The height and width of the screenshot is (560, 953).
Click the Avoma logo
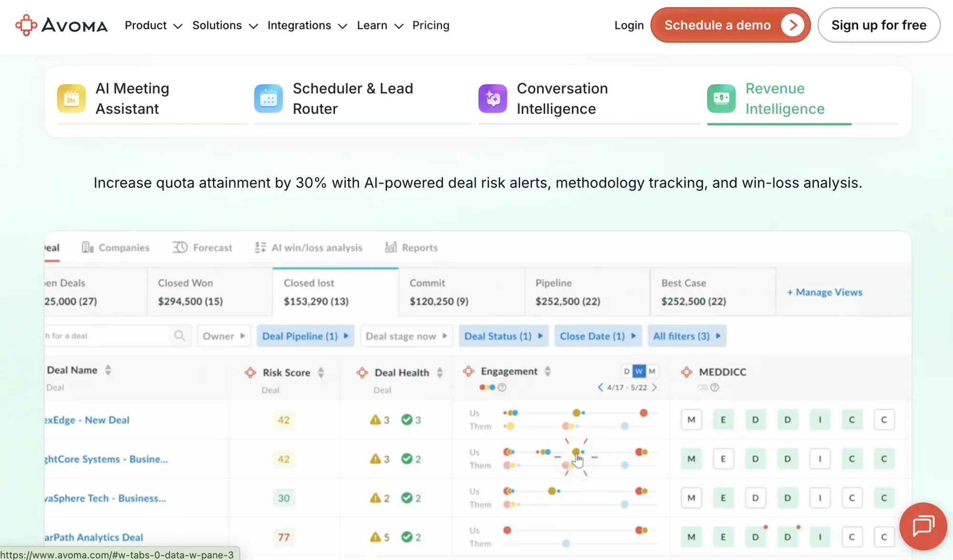(x=61, y=25)
